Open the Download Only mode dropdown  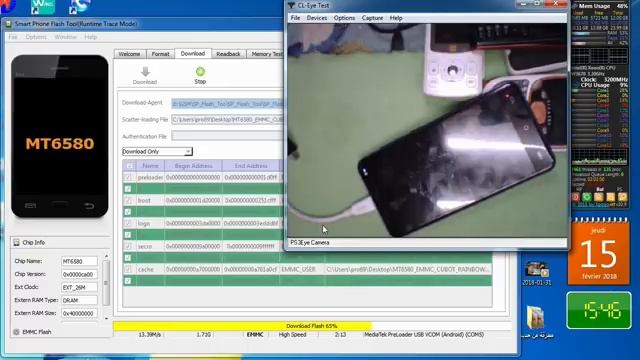tap(157, 151)
